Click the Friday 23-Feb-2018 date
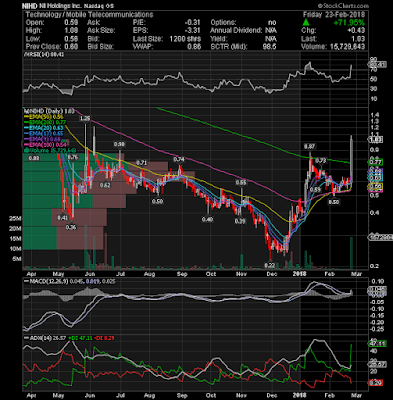 coord(334,15)
